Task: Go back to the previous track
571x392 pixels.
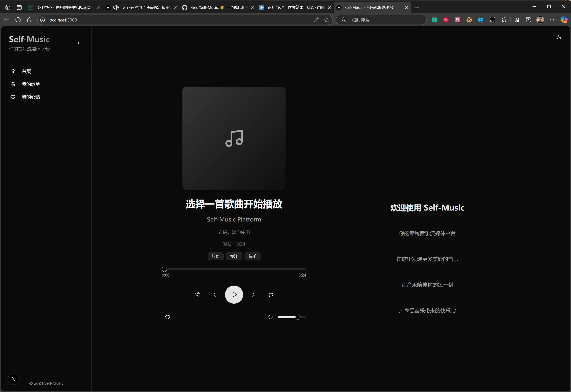Action: pyautogui.click(x=214, y=294)
